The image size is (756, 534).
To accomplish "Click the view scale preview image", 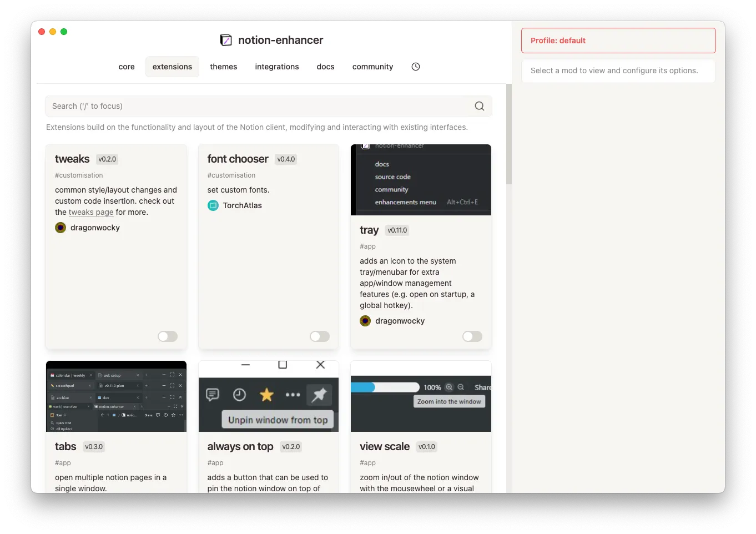I will coord(421,396).
